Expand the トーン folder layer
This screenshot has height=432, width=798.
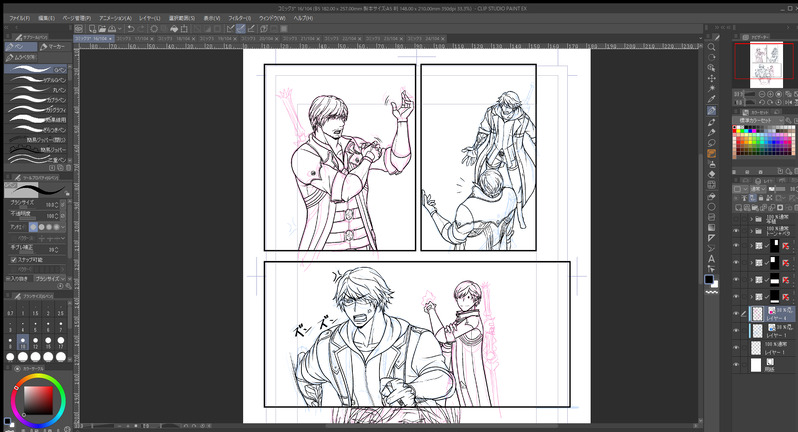(751, 231)
